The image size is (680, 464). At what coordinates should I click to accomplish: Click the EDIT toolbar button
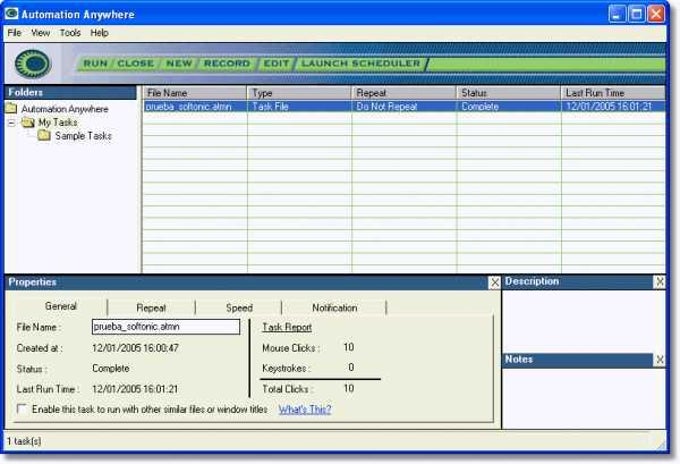(276, 64)
